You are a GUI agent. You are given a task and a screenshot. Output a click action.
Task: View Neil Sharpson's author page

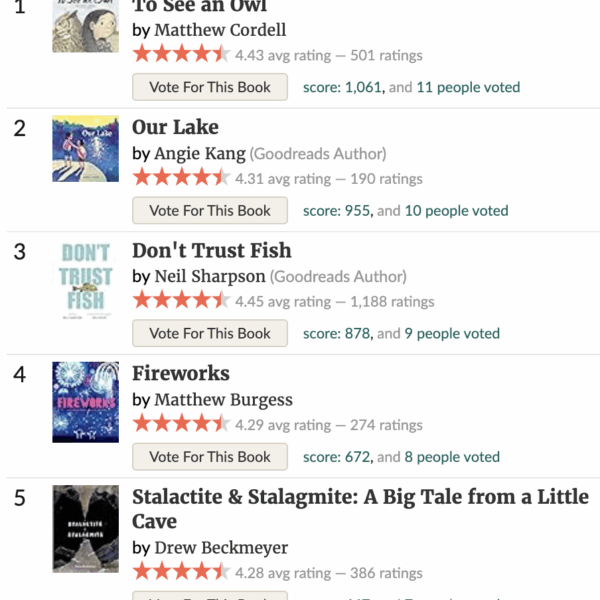click(210, 277)
